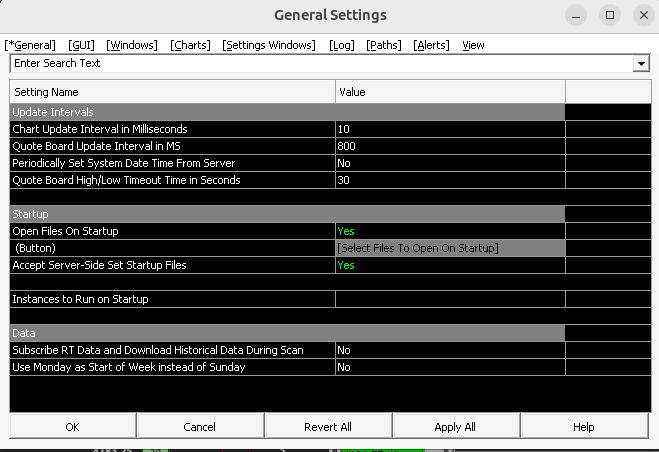Select Periodically Set System Date Time From Server
The image size is (659, 452).
pyautogui.click(x=173, y=163)
